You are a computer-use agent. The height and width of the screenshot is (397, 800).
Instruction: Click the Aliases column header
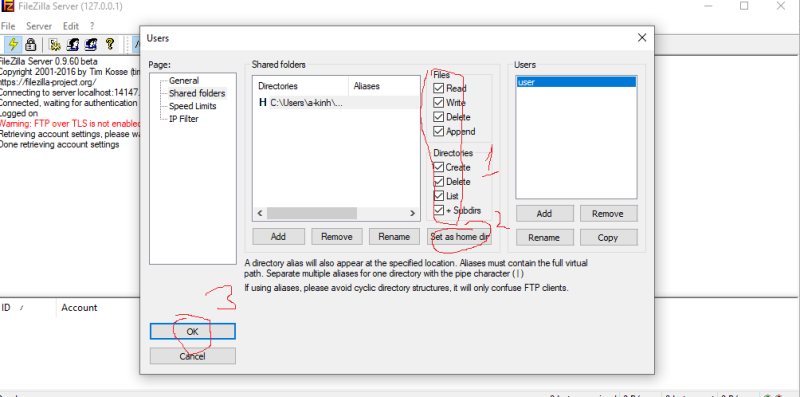coord(384,86)
